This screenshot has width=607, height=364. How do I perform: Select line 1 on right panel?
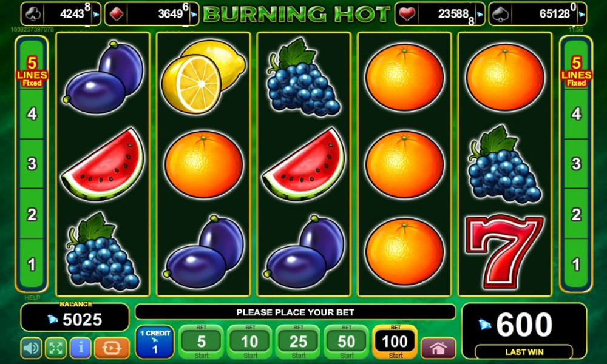(x=576, y=265)
